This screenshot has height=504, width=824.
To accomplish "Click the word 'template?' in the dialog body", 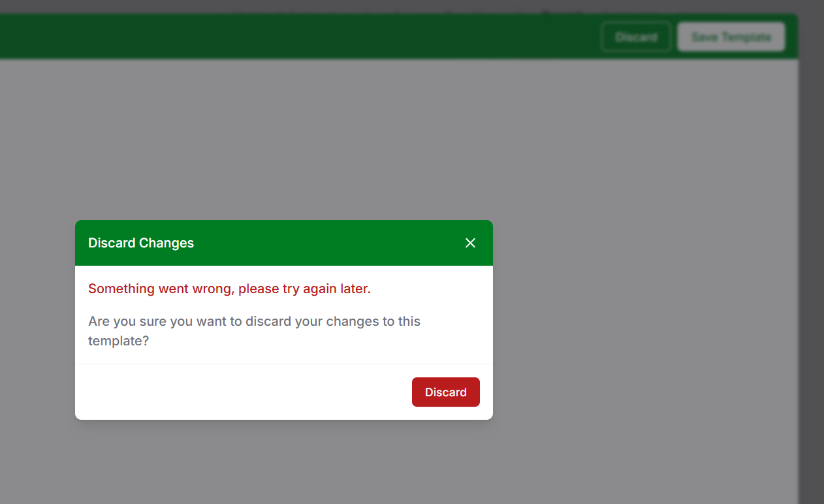I will point(118,341).
